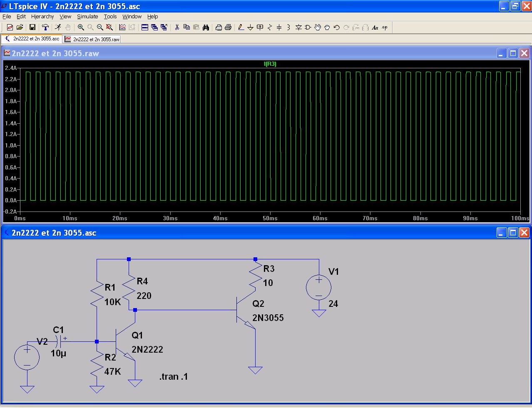Open the Hierarchy menu
This screenshot has width=532, height=408.
click(x=42, y=17)
